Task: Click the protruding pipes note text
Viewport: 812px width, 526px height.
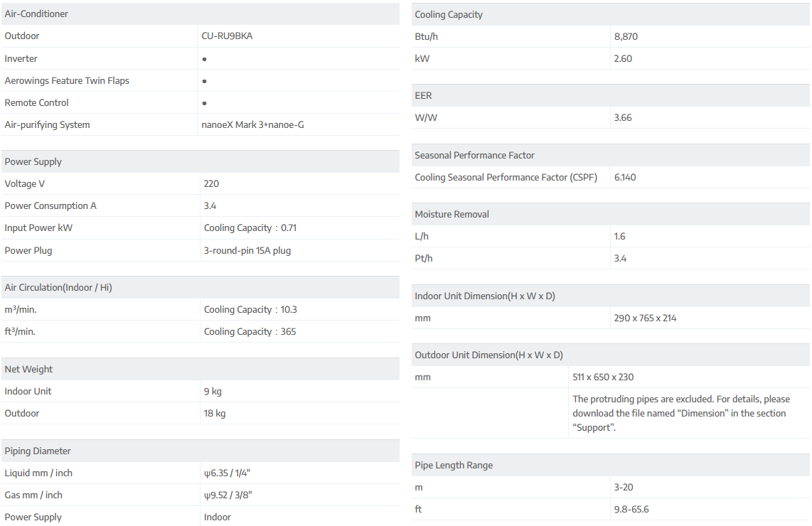Action: (x=680, y=413)
